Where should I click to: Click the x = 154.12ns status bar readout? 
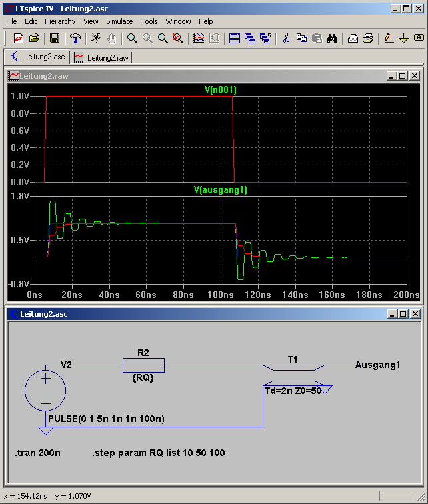click(25, 496)
